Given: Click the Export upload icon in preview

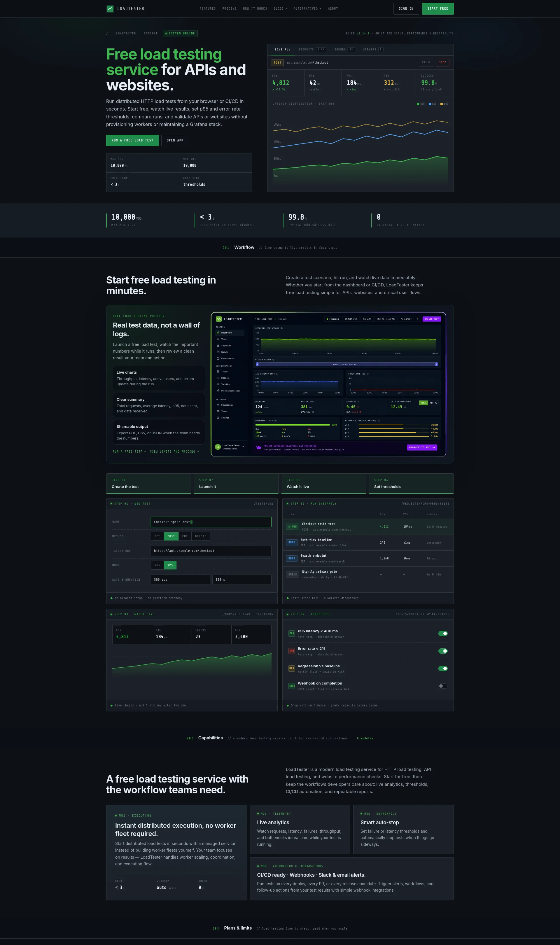Looking at the screenshot, I should (x=402, y=319).
